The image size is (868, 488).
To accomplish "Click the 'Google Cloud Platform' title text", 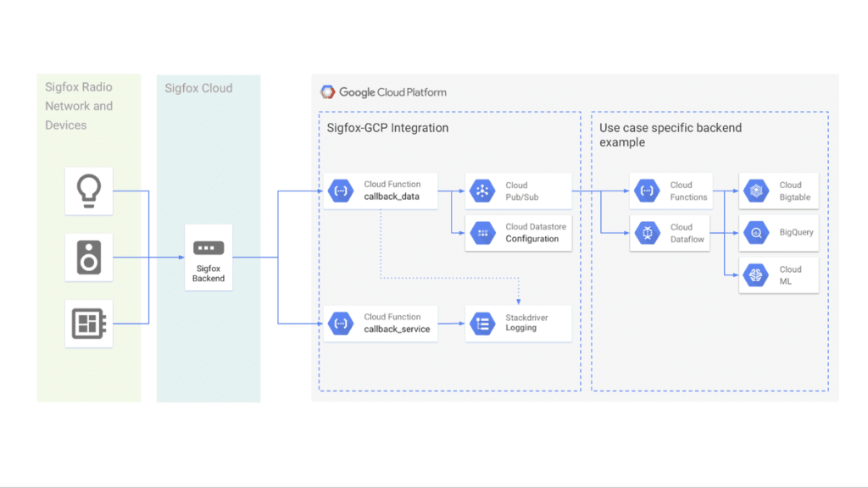I will tap(392, 92).
